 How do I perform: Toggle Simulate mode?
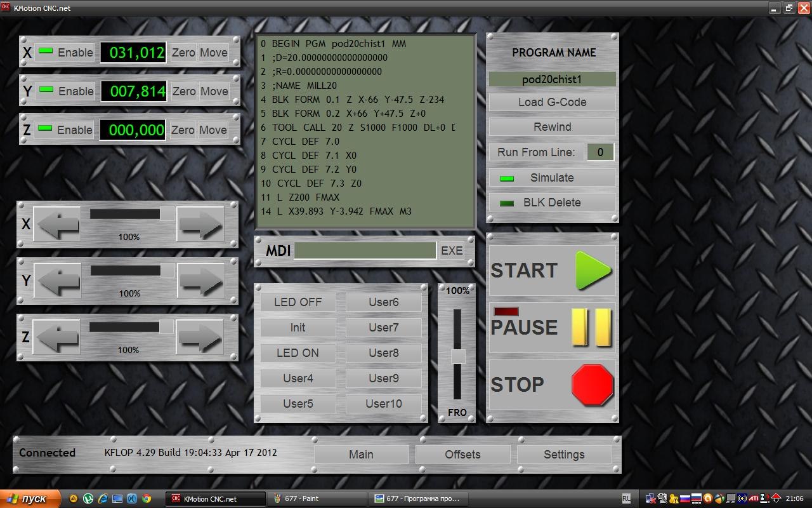click(552, 178)
